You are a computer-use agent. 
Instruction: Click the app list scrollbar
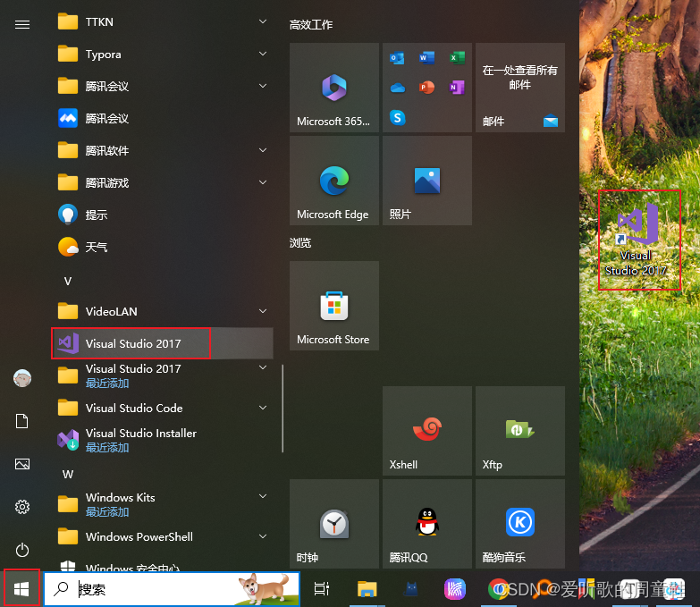283,409
